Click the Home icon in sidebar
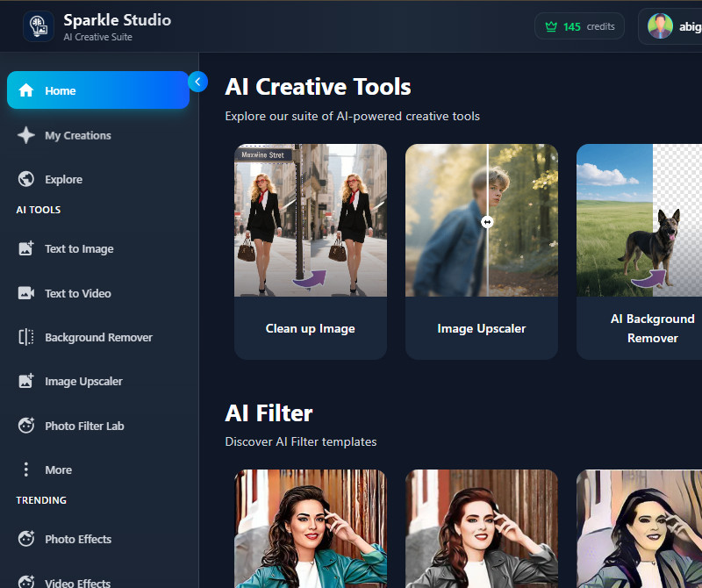This screenshot has height=588, width=702. [x=26, y=90]
